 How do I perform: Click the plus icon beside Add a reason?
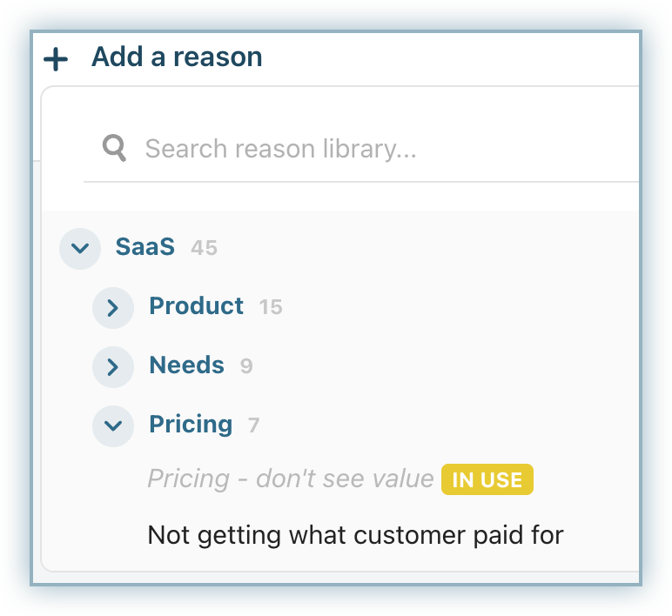[56, 59]
